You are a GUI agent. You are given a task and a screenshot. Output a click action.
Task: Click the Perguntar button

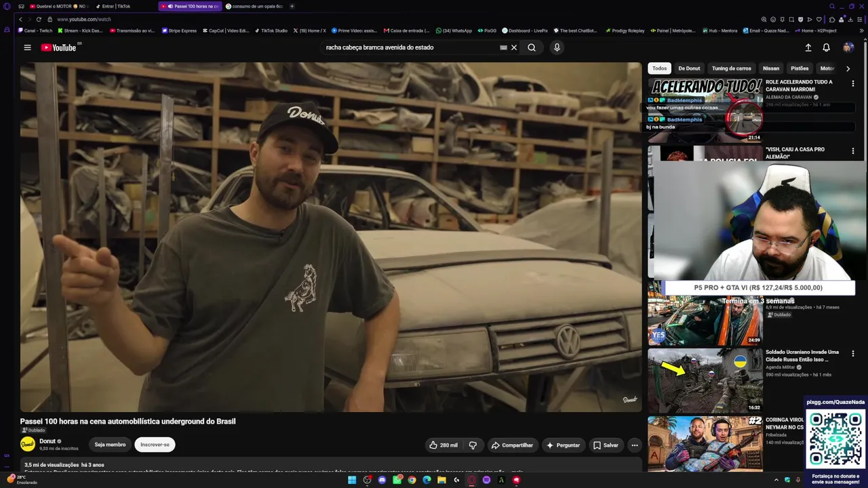(x=563, y=445)
